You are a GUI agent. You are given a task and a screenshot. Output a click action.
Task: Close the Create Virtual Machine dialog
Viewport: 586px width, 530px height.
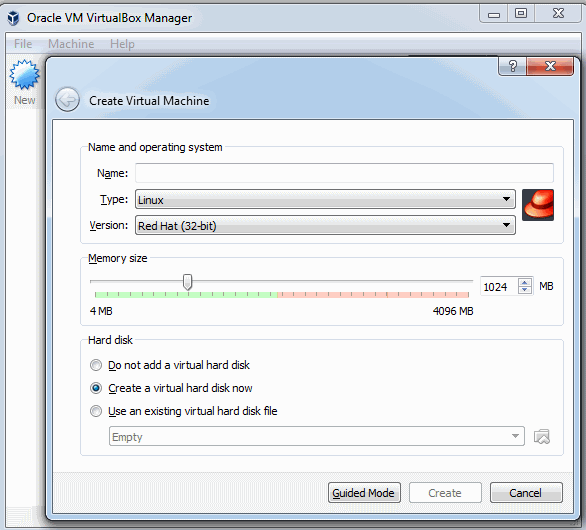[550, 66]
